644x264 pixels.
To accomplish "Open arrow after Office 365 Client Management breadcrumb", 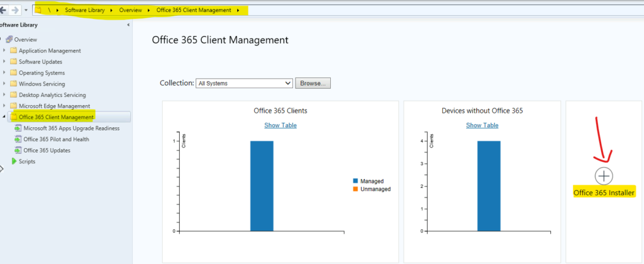I will click(238, 10).
